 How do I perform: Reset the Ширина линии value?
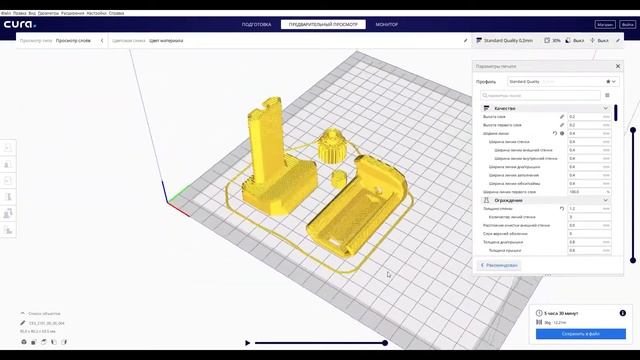(555, 133)
